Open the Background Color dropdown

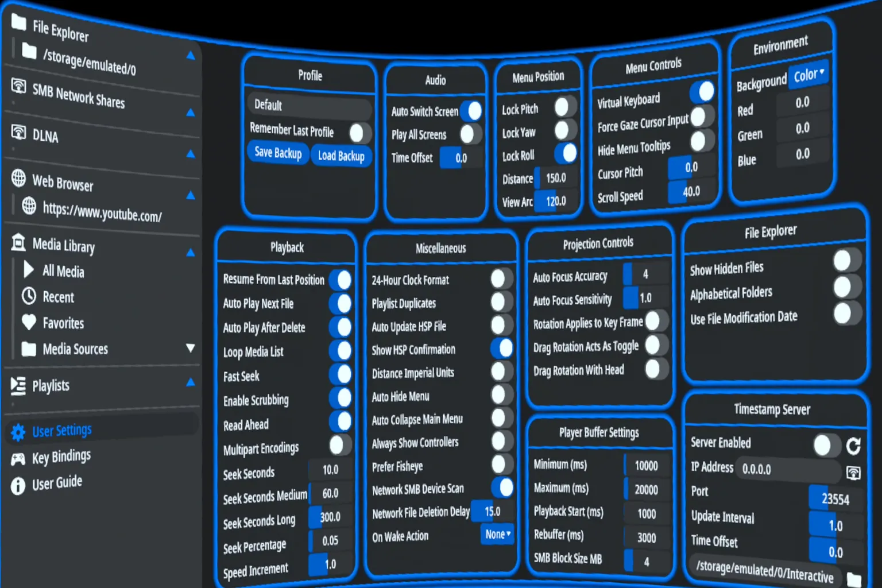click(x=809, y=75)
